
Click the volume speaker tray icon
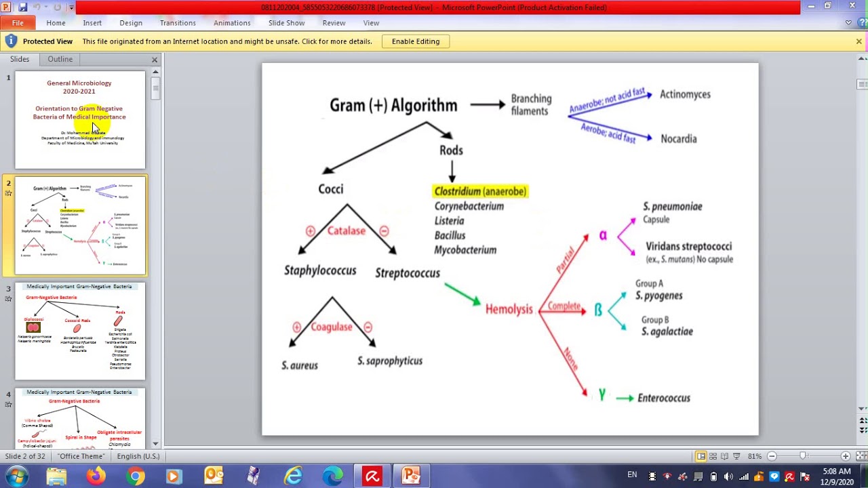pos(728,476)
